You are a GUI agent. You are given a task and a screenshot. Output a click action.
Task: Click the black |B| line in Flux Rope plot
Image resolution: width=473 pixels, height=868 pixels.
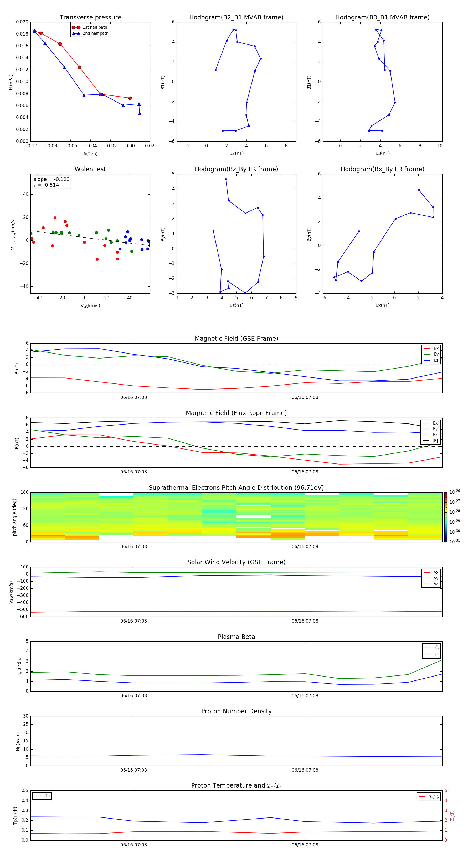coord(236,421)
